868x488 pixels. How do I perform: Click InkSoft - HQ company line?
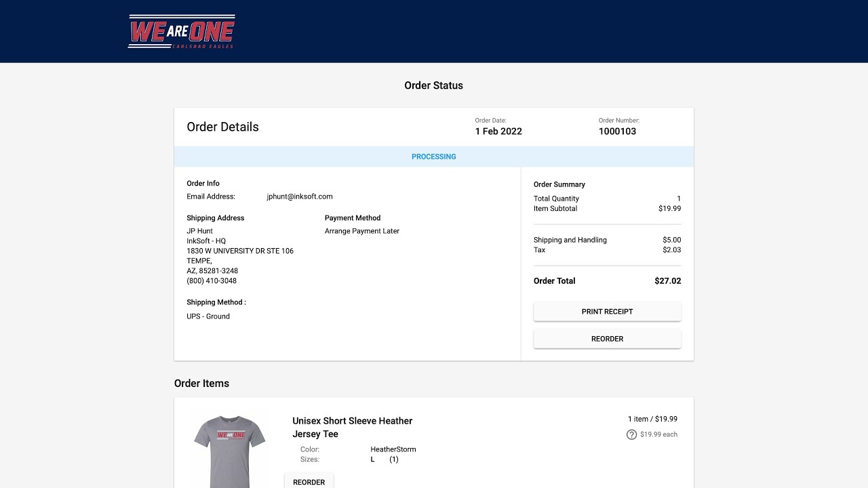tap(206, 241)
